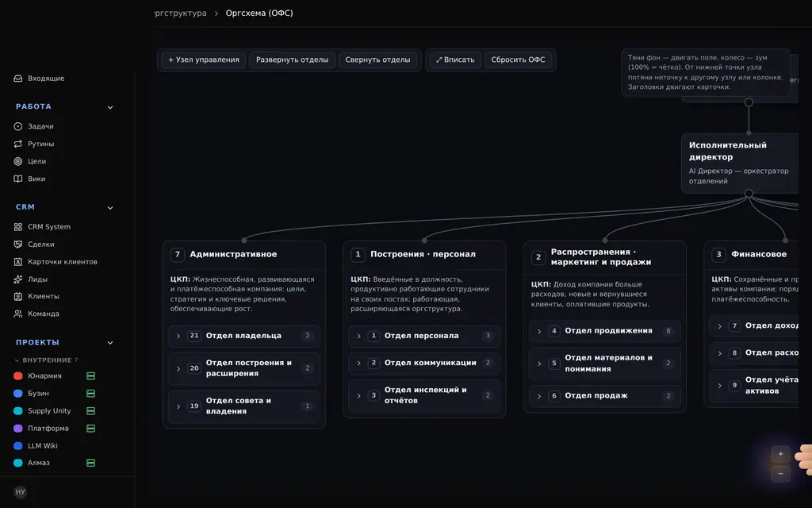Click the Цели target icon
Viewport: 812px width, 508px height.
18,161
